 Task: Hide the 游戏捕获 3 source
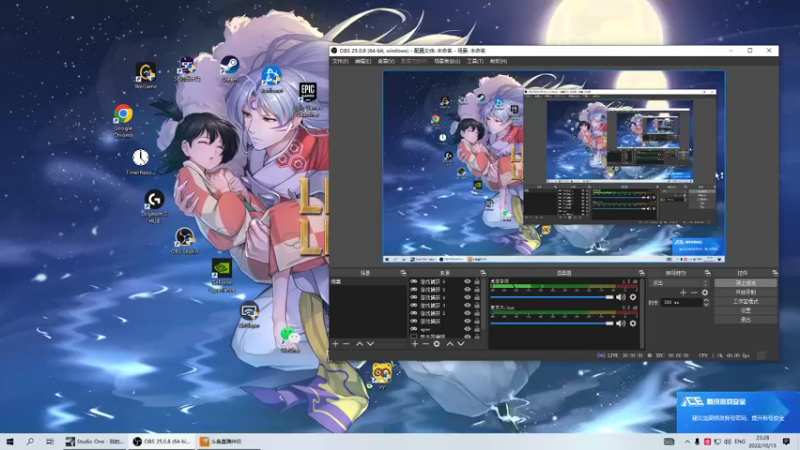[467, 305]
